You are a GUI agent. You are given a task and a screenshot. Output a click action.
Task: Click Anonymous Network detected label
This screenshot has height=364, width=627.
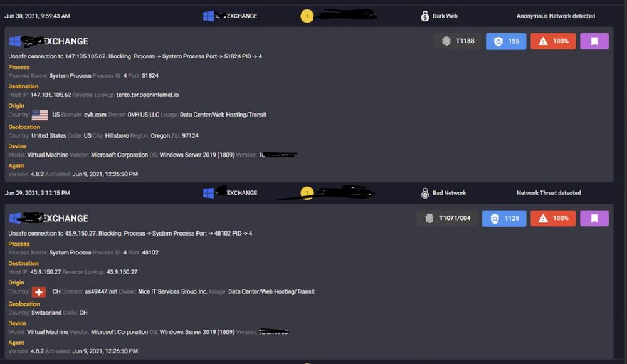pyautogui.click(x=556, y=16)
